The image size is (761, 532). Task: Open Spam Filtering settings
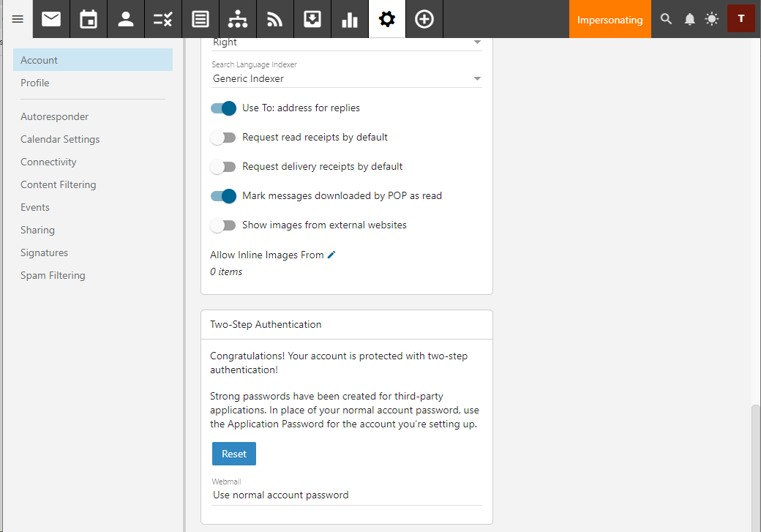point(53,275)
